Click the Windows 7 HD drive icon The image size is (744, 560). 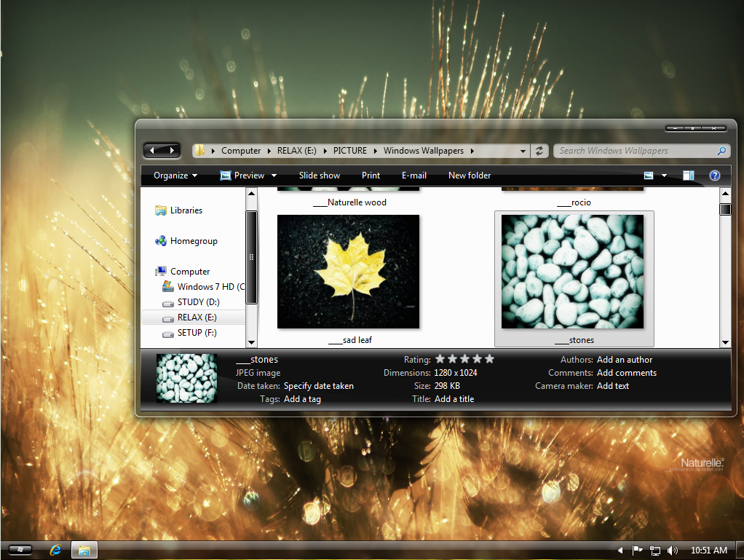pos(168,286)
